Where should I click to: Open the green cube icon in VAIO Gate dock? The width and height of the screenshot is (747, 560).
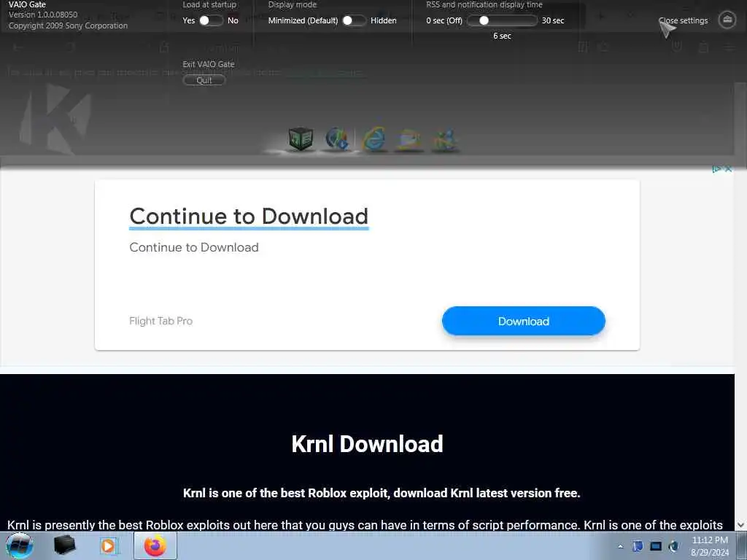301,139
